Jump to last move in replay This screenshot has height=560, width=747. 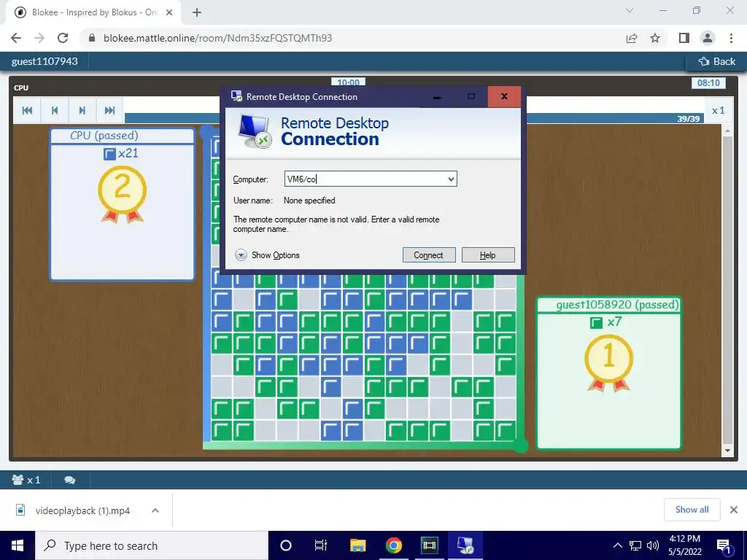(x=109, y=111)
